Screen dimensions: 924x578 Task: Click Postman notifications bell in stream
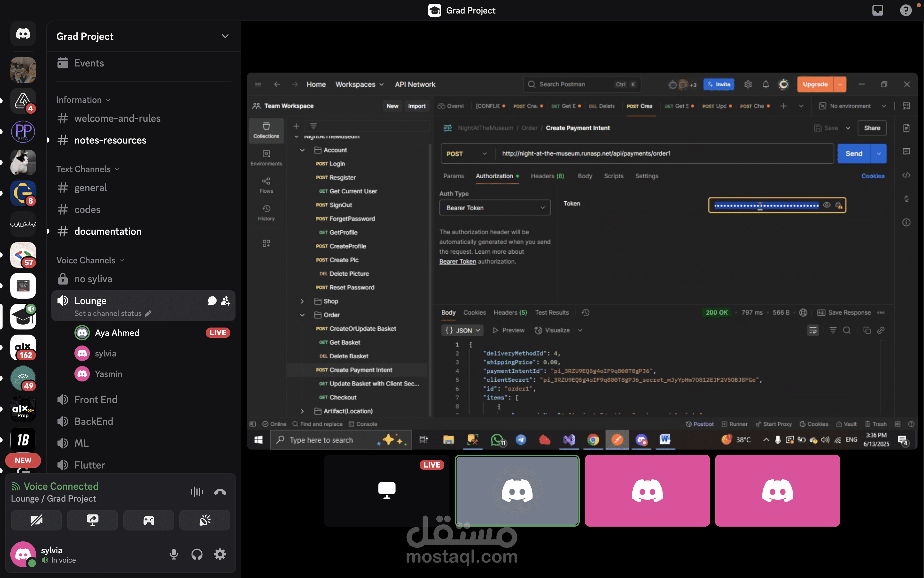tap(766, 84)
